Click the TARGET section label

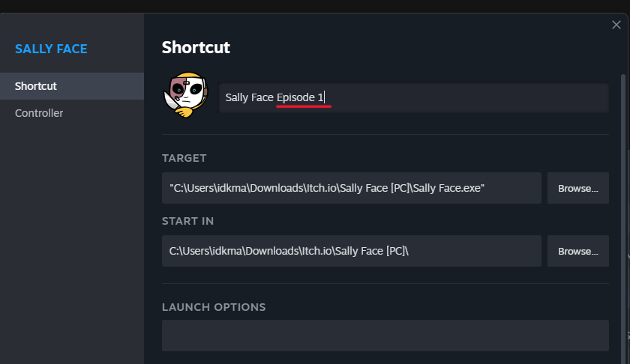tap(184, 158)
